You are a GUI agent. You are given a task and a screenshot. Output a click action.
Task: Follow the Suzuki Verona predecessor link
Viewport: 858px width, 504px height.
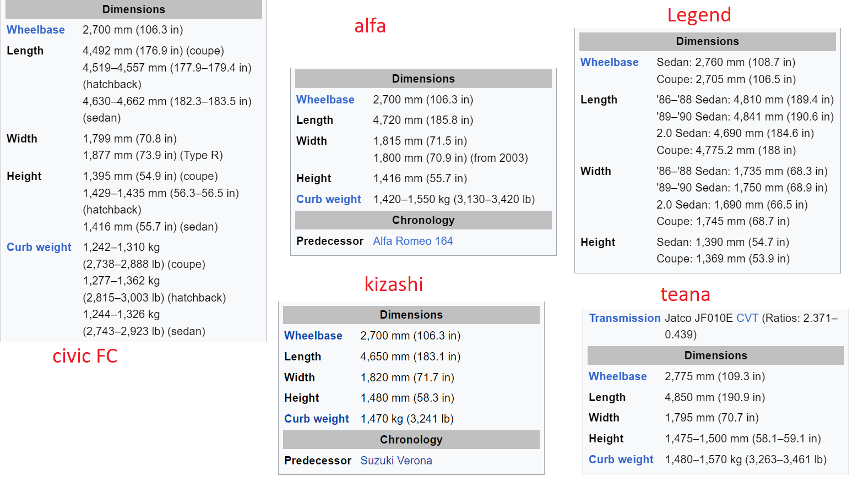tap(397, 461)
